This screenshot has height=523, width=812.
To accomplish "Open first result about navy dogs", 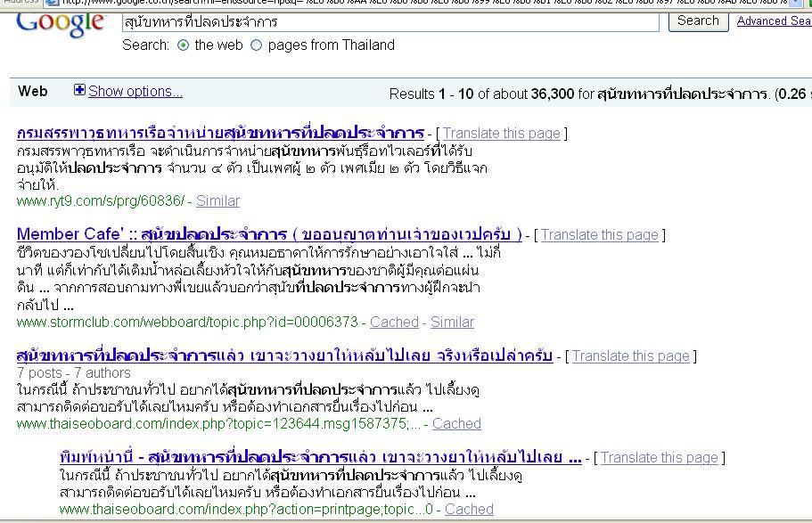I will pos(219,133).
